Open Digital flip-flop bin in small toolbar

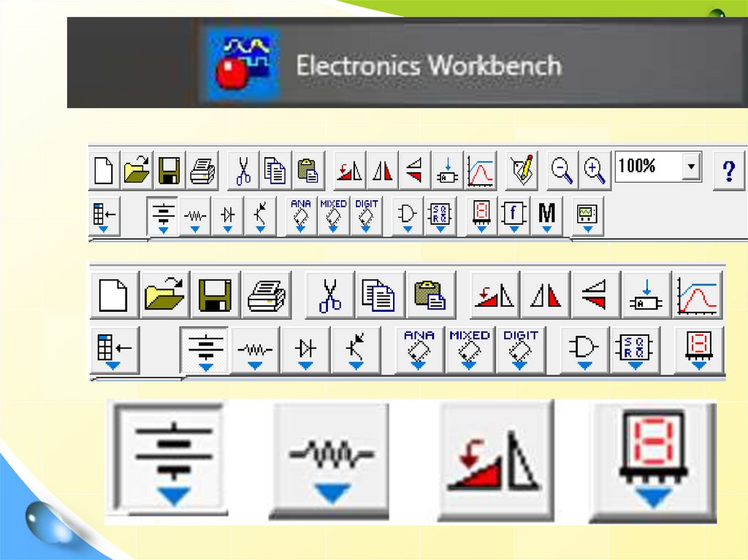click(440, 216)
